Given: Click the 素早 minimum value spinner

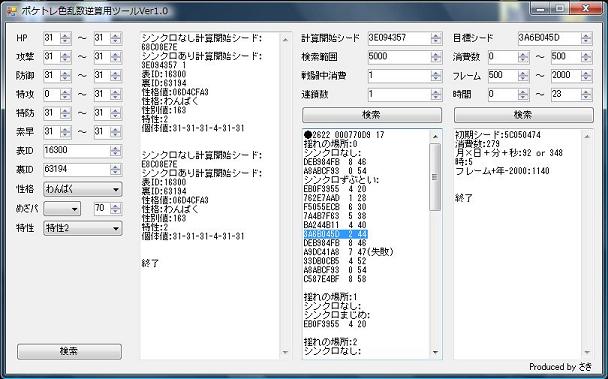Looking at the screenshot, I should point(57,132).
